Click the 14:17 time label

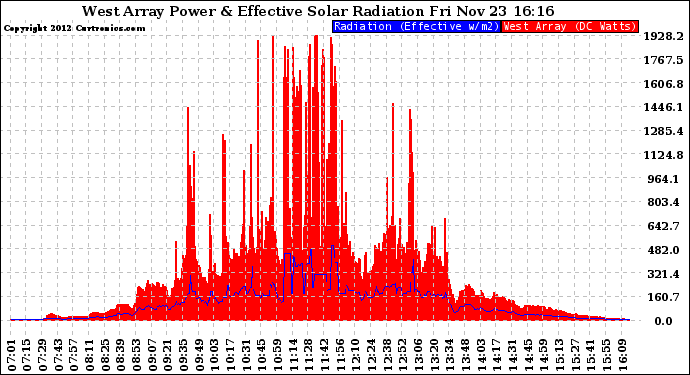point(497,355)
